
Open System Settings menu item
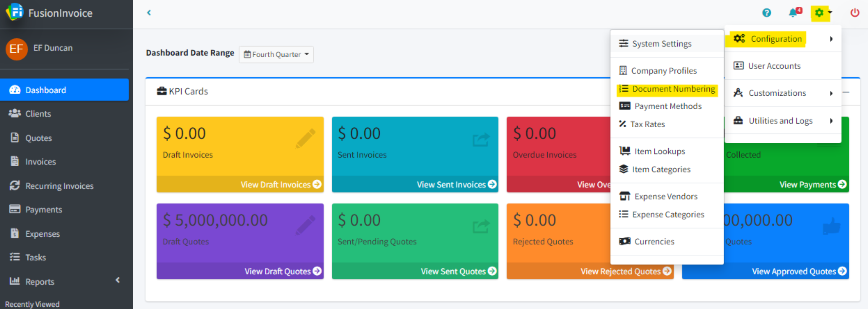661,44
